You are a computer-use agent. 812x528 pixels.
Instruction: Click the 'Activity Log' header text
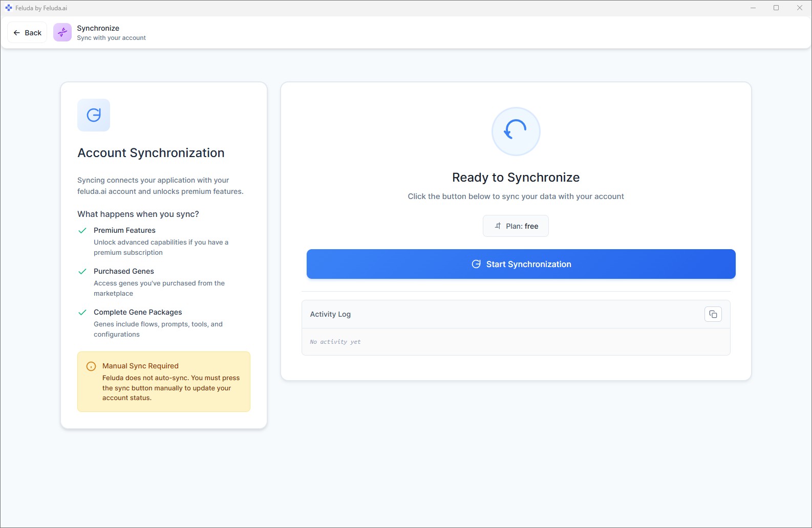(x=330, y=314)
